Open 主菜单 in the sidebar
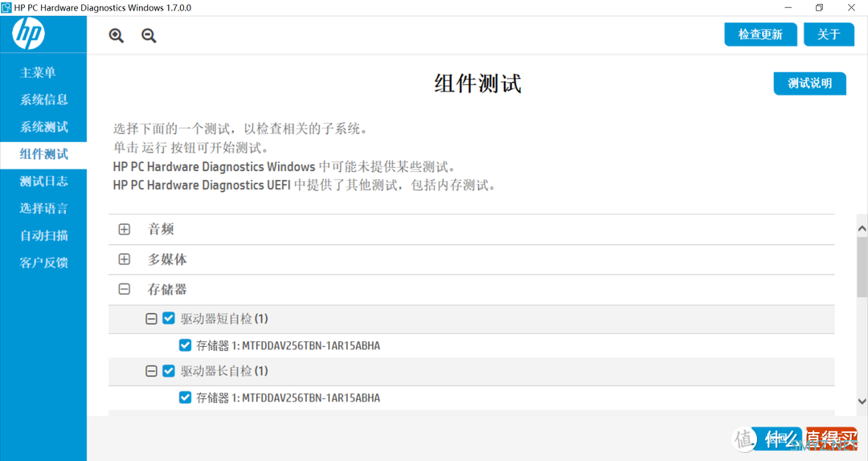868x461 pixels. click(x=38, y=72)
